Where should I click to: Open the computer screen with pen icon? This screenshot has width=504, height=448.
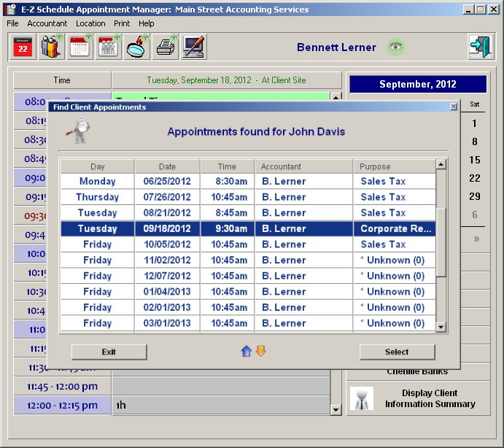pos(194,47)
